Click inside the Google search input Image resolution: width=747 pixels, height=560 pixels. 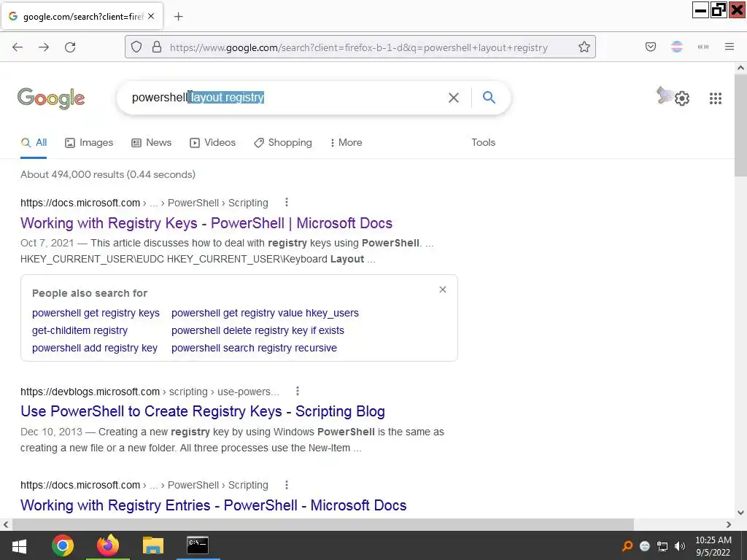286,98
